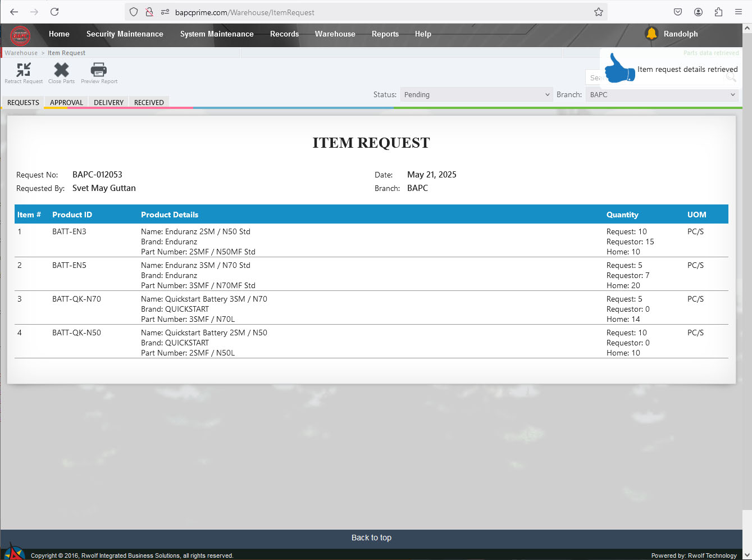The width and height of the screenshot is (752, 560).
Task: Open Preview Report printer icon
Action: click(99, 70)
